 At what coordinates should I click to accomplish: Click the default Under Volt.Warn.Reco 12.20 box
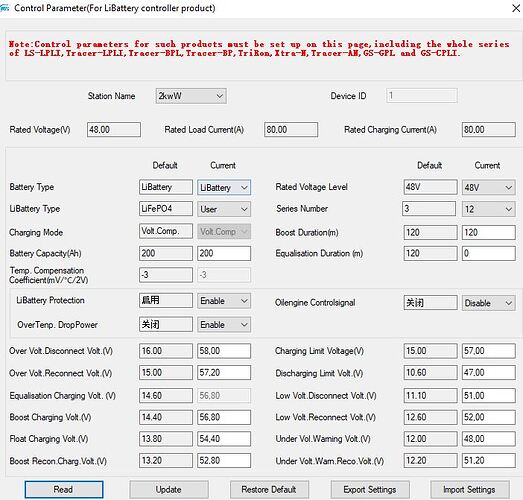[x=430, y=460]
